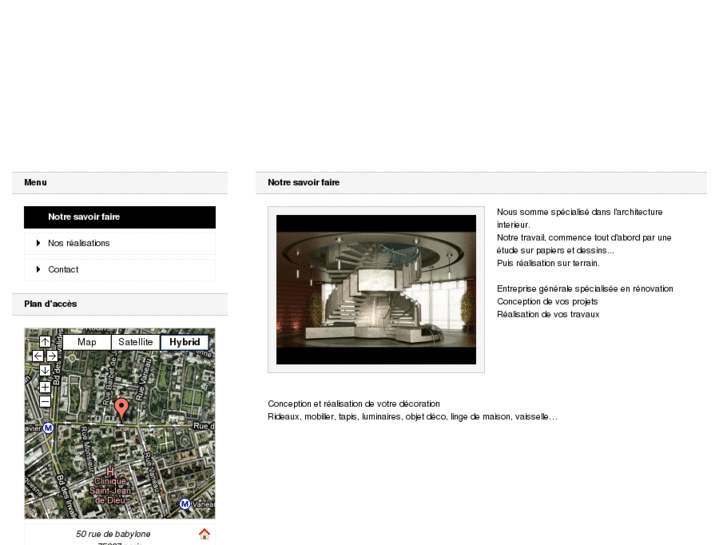
Task: Click the Vaneau metro M icon
Action: coord(185,504)
